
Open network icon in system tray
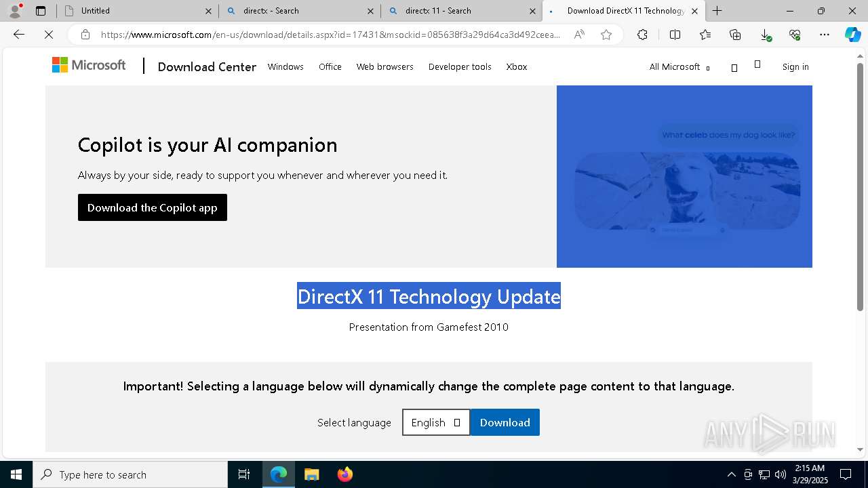click(x=764, y=474)
